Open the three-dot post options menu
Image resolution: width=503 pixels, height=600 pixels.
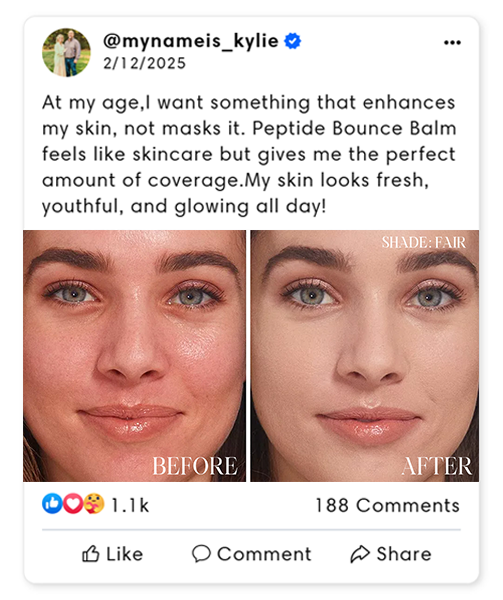pyautogui.click(x=452, y=42)
